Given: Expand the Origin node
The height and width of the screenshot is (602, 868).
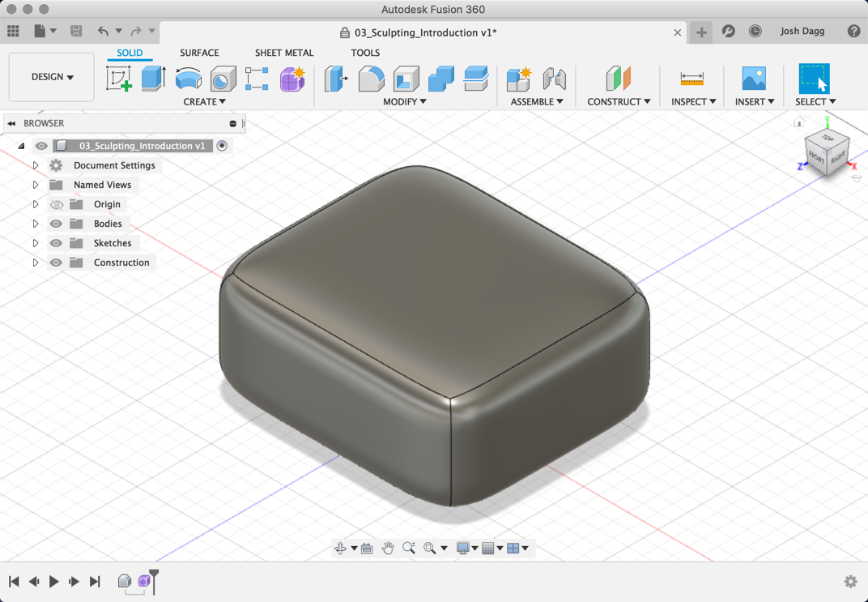Looking at the screenshot, I should click(x=36, y=204).
